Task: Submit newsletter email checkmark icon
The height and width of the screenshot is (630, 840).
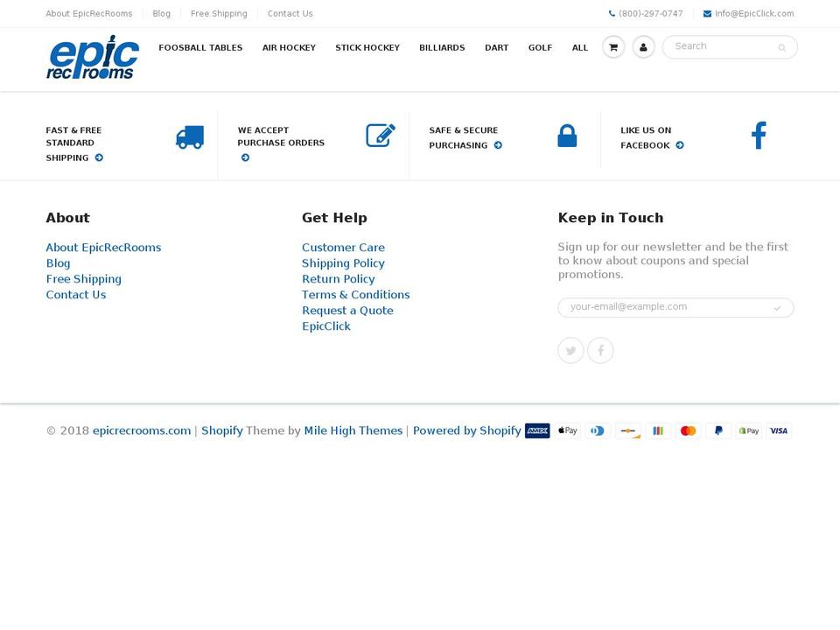Action: click(777, 308)
